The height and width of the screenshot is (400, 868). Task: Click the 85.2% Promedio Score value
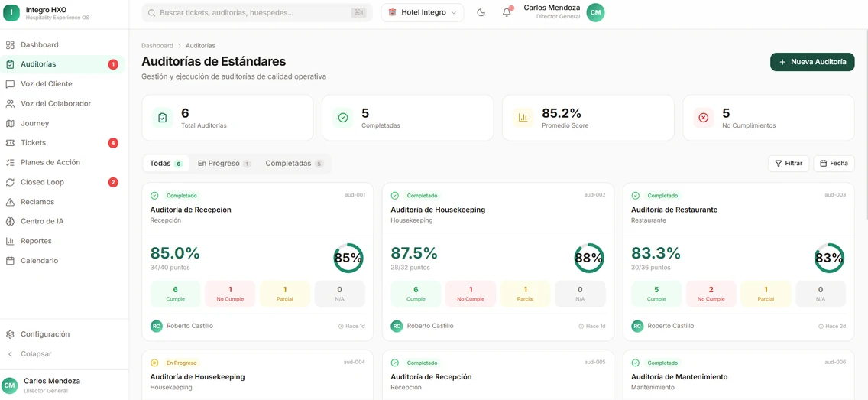coord(562,113)
